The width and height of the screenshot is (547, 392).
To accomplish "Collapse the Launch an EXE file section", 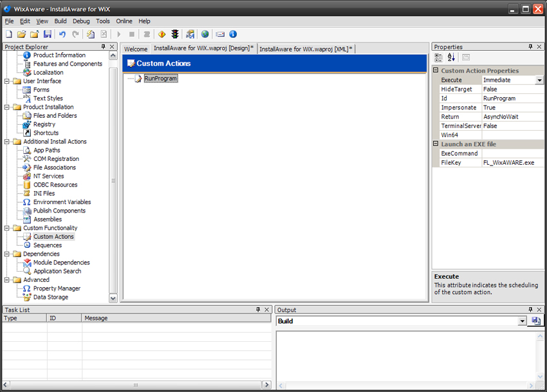I will point(436,144).
